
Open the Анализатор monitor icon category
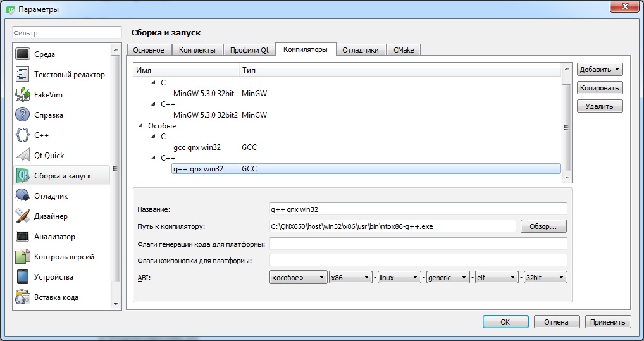[23, 236]
